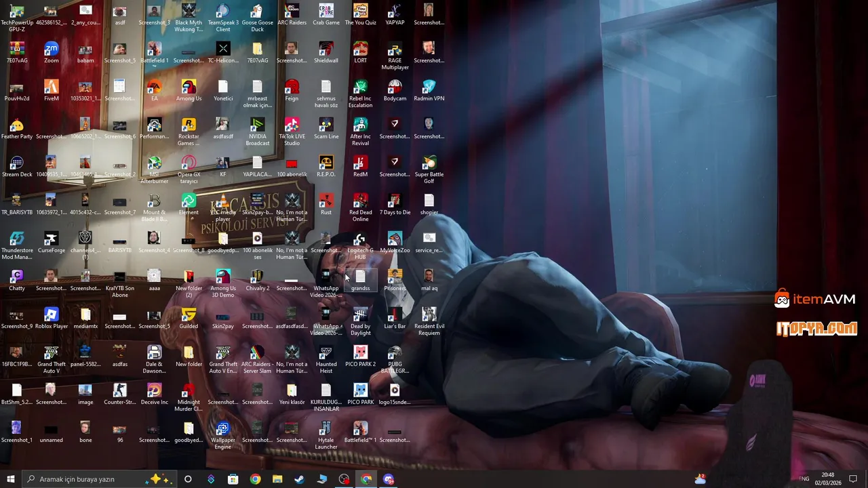Open Discord from the taskbar
The height and width of the screenshot is (488, 868).
click(x=389, y=479)
